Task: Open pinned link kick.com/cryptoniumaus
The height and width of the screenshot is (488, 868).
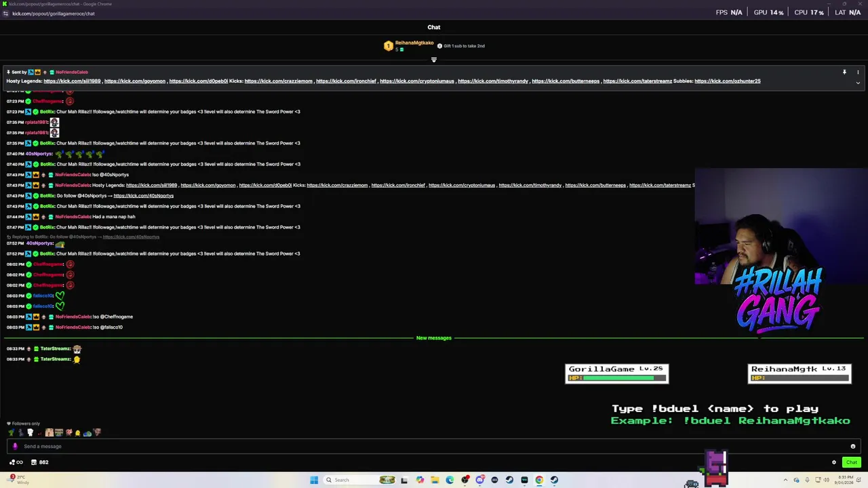Action: coord(417,81)
